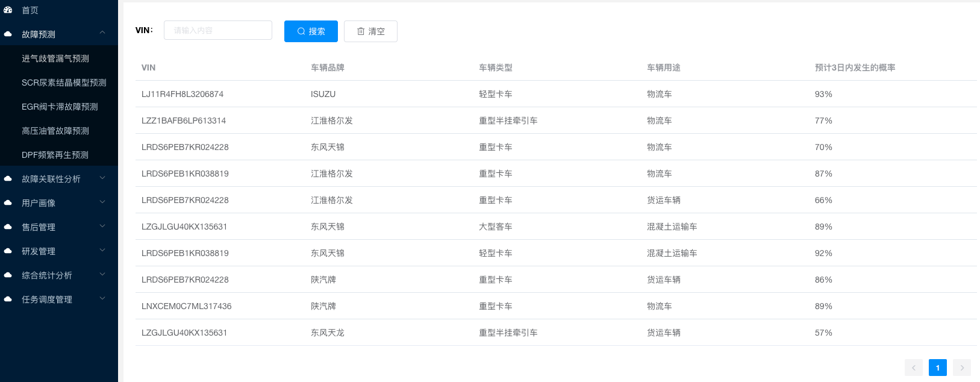The height and width of the screenshot is (382, 980).
Task: Open 进气歧管漏气预测 submenu item
Action: tap(59, 58)
